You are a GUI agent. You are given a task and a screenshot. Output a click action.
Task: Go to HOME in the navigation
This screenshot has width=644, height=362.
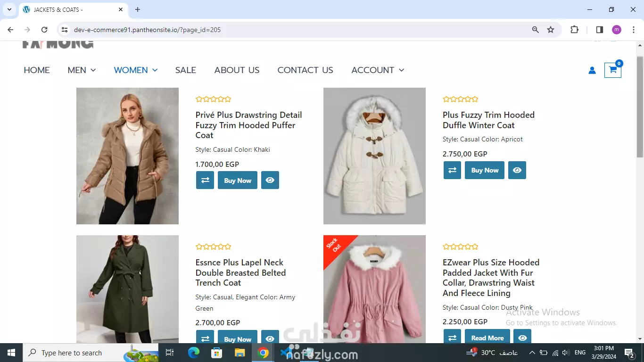point(37,70)
